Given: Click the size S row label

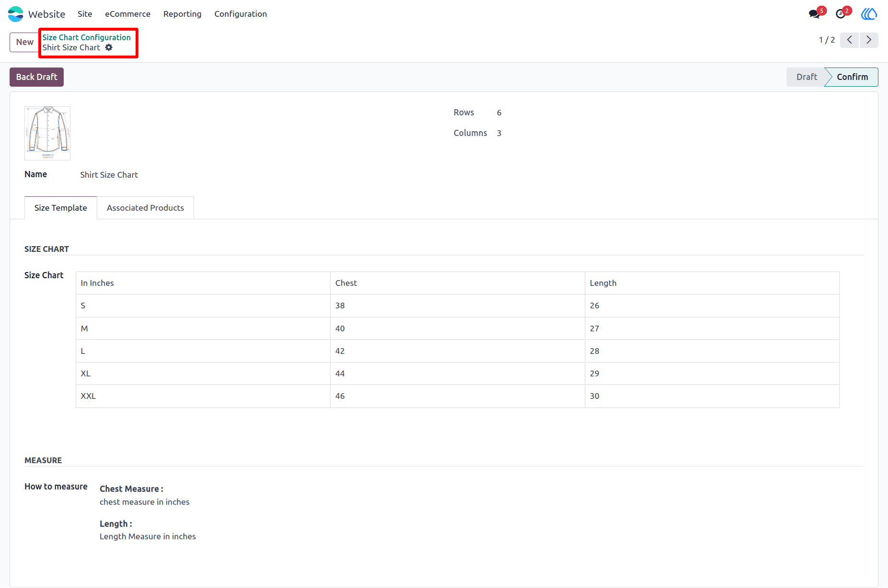Looking at the screenshot, I should pyautogui.click(x=203, y=305).
